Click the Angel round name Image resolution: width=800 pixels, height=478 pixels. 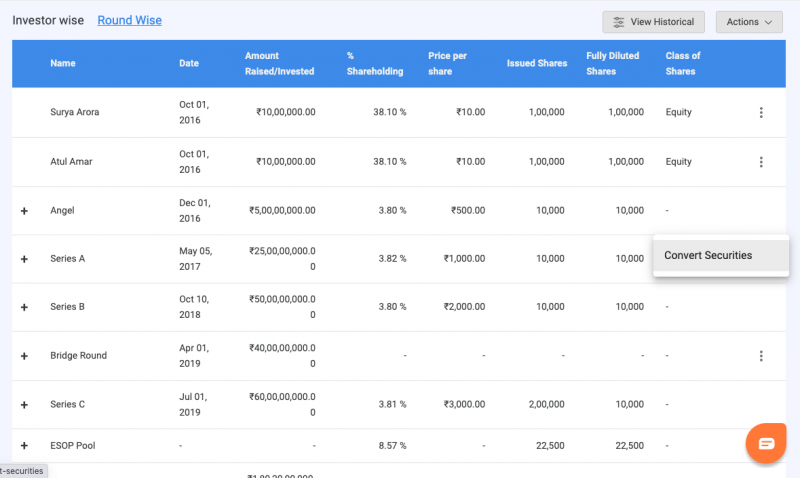(62, 211)
